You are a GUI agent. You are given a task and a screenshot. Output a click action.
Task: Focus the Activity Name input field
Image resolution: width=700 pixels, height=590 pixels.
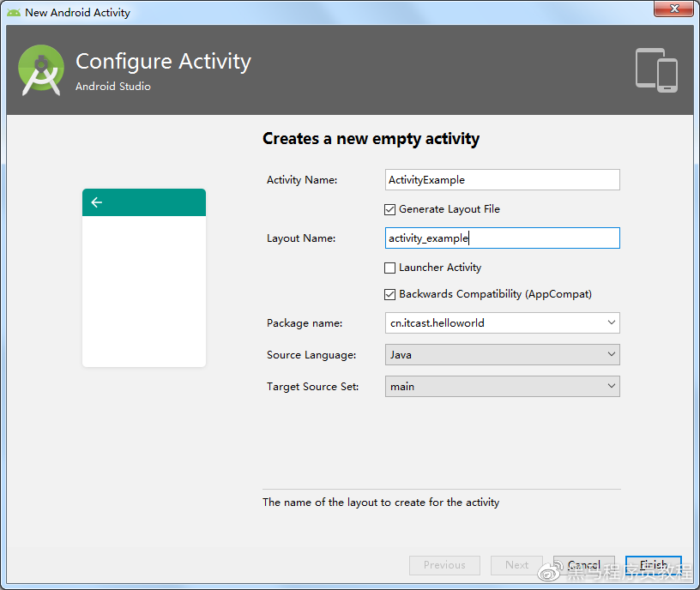[x=502, y=179]
